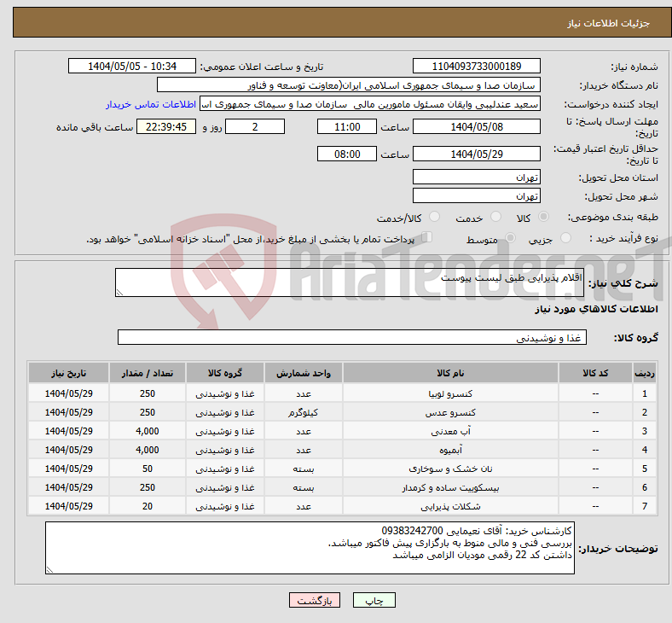
Task: Click the response deadline date 1404/05/08
Action: click(476, 127)
